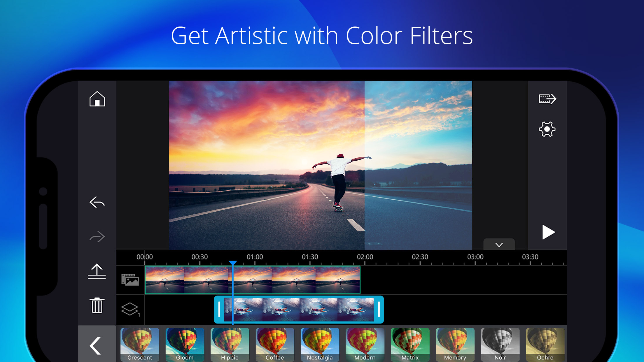644x362 pixels.
Task: Play the video preview
Action: (548, 232)
